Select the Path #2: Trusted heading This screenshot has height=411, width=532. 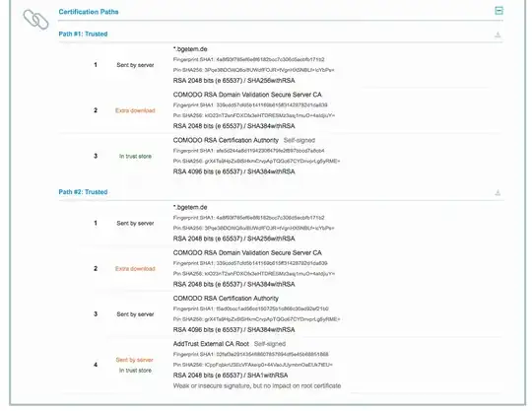point(83,192)
